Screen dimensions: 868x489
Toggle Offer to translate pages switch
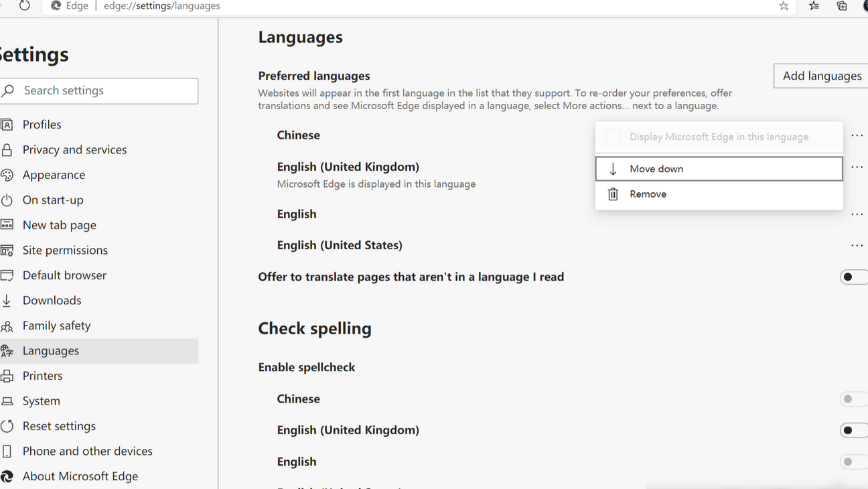(853, 277)
